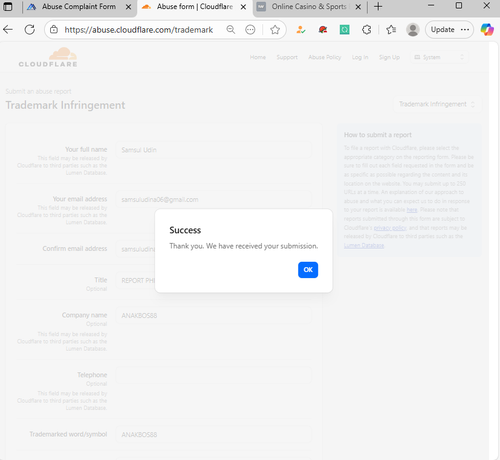
Task: Open the orange person extension icon
Action: tap(301, 30)
